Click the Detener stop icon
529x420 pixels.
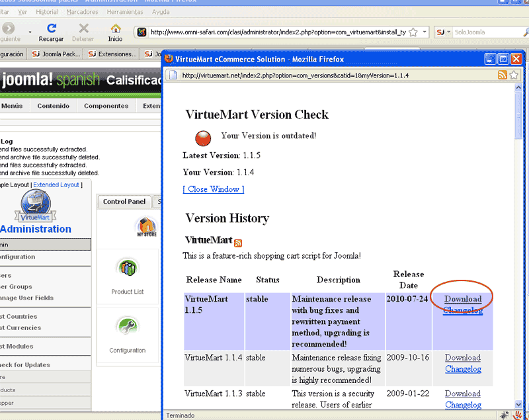84,28
